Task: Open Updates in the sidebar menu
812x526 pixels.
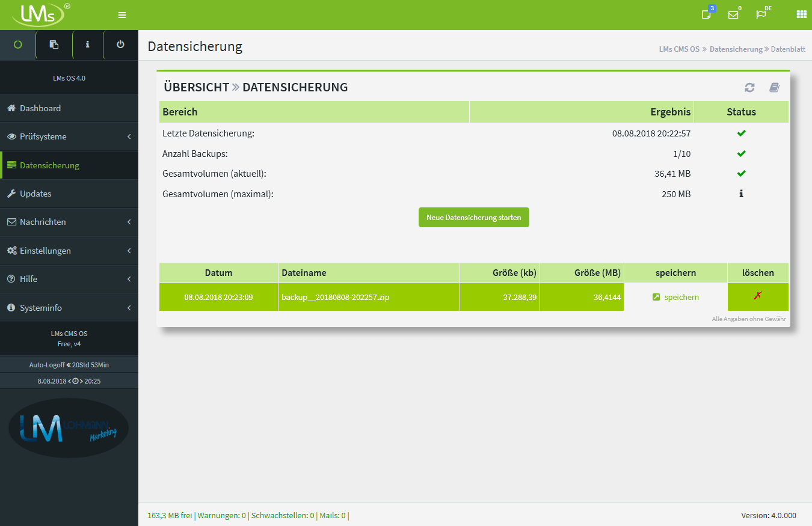Action: (x=35, y=194)
